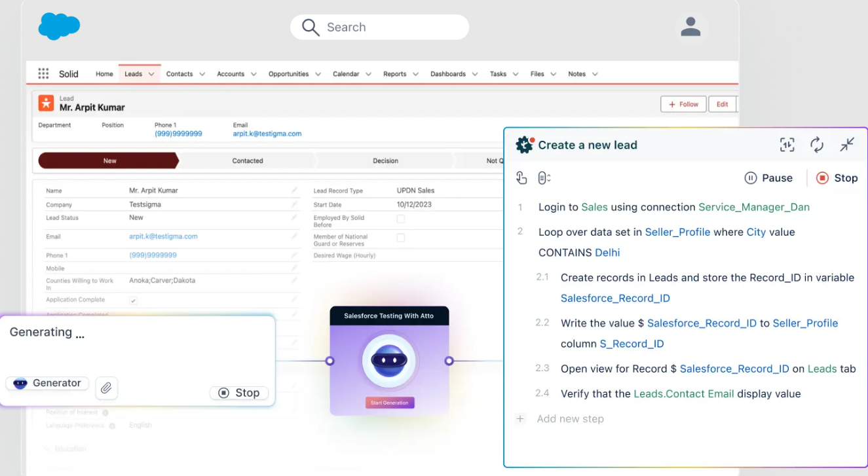Screen dimensions: 868x476
Task: Select the Generator agent chip
Action: [47, 383]
